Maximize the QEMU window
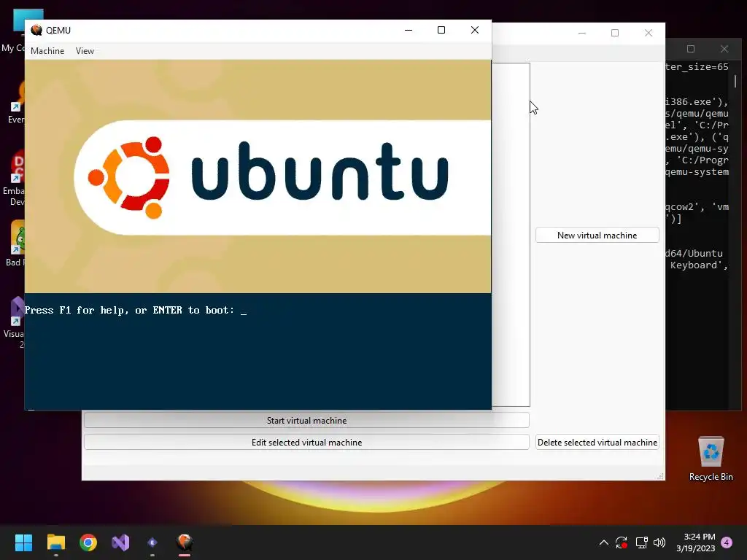This screenshot has height=560, width=747. pyautogui.click(x=441, y=30)
